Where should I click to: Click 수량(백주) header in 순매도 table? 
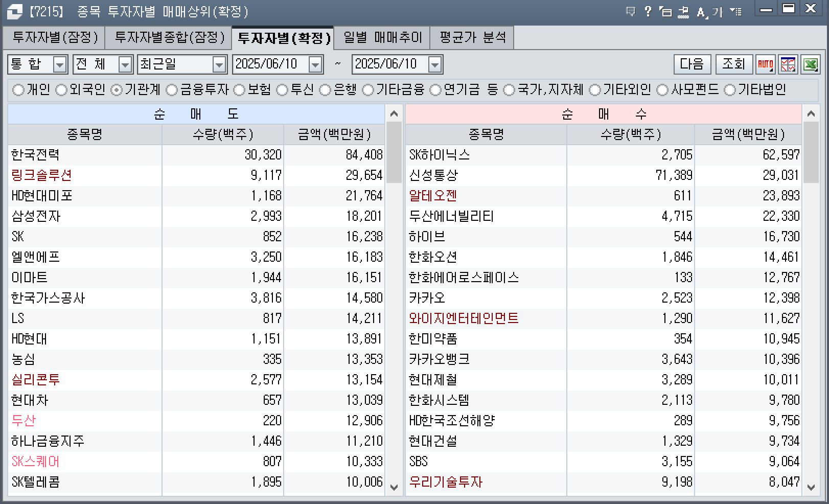223,134
